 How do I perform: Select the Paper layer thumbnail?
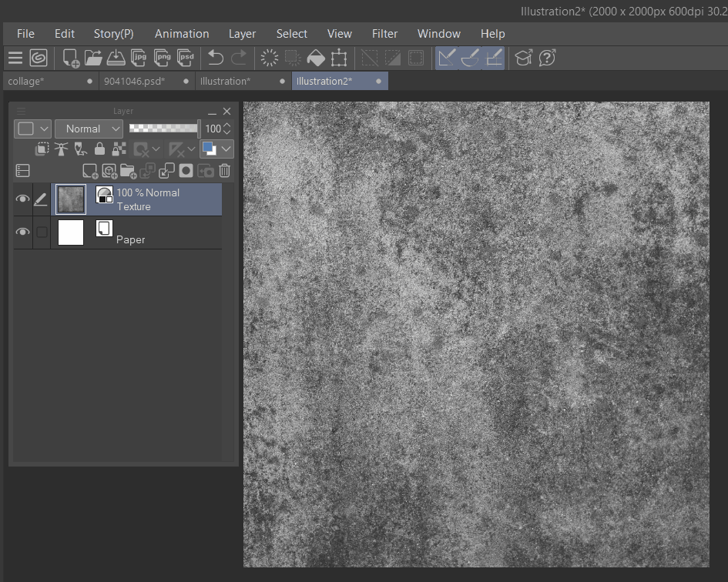[x=71, y=232]
